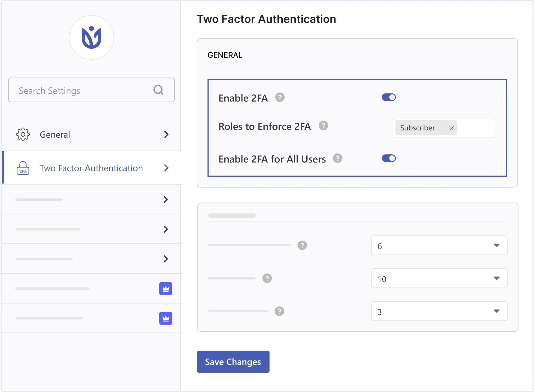Click the help icon next to the dropdown showing 6
534x392 pixels.
pyautogui.click(x=302, y=245)
